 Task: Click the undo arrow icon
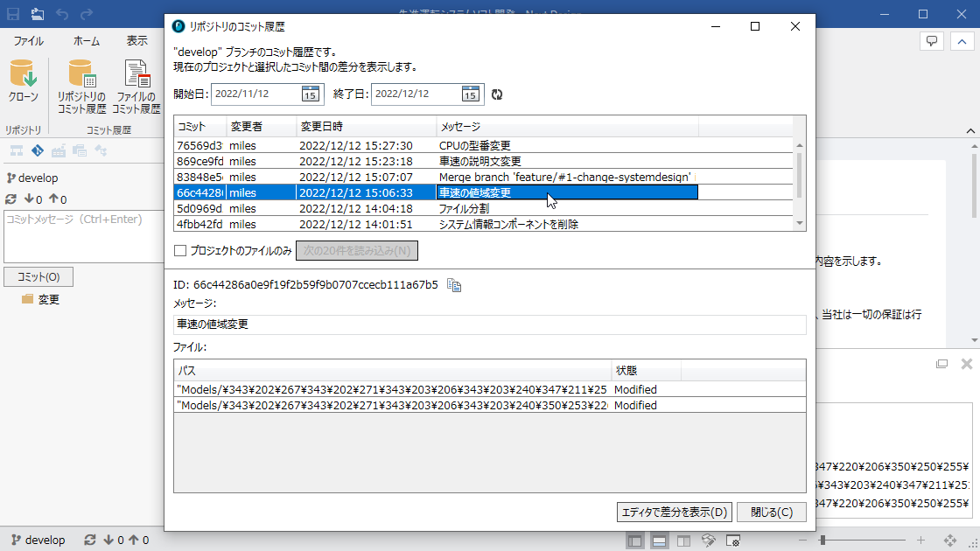[x=62, y=14]
